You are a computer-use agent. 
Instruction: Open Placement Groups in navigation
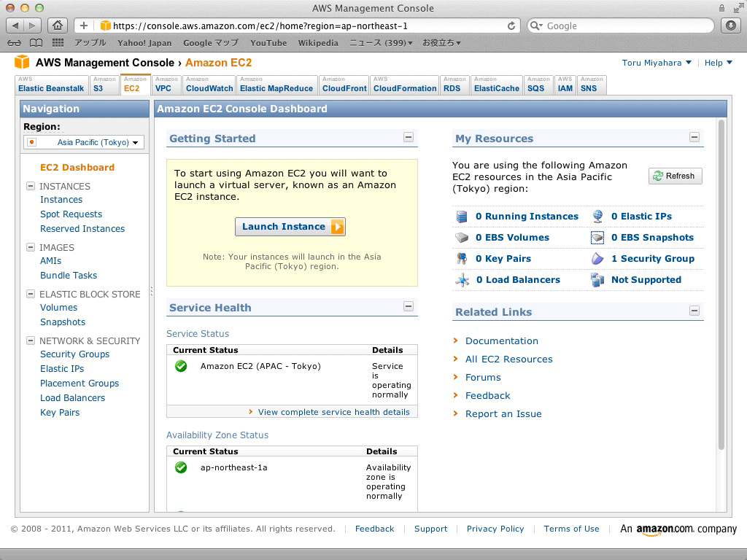(80, 384)
